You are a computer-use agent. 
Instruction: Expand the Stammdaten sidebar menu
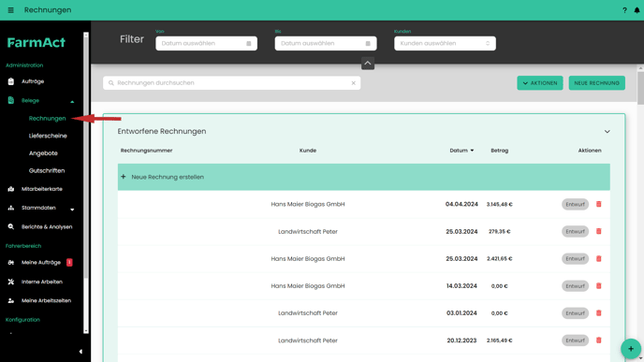pos(72,210)
